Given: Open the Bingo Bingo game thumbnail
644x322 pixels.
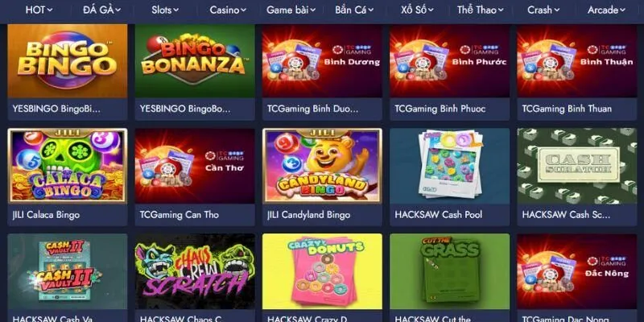Looking at the screenshot, I should (68, 61).
